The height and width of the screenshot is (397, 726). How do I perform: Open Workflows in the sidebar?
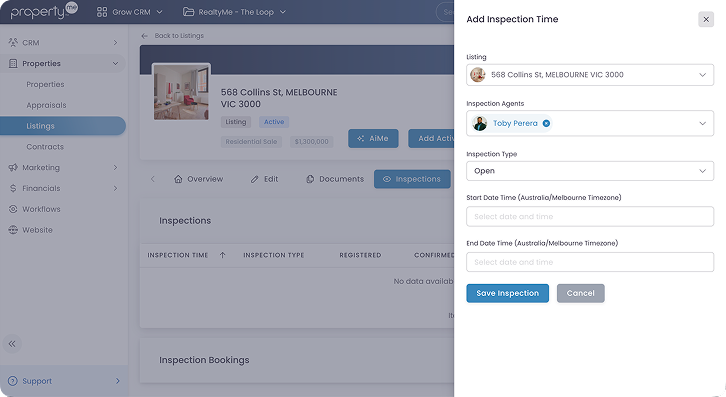[x=41, y=209]
